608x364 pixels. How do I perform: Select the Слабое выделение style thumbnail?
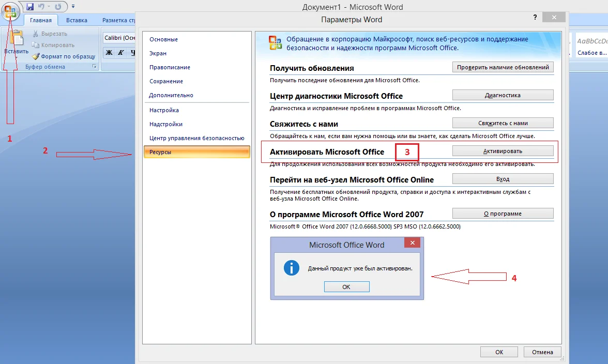591,45
